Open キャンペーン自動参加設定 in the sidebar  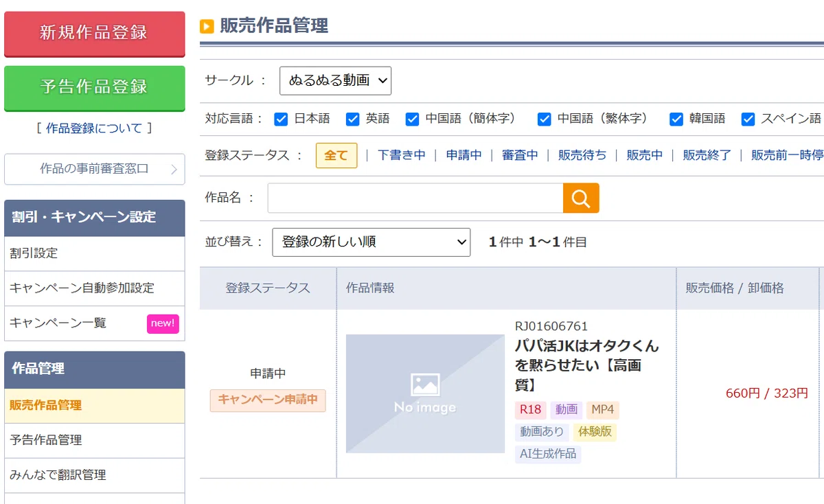click(x=95, y=288)
